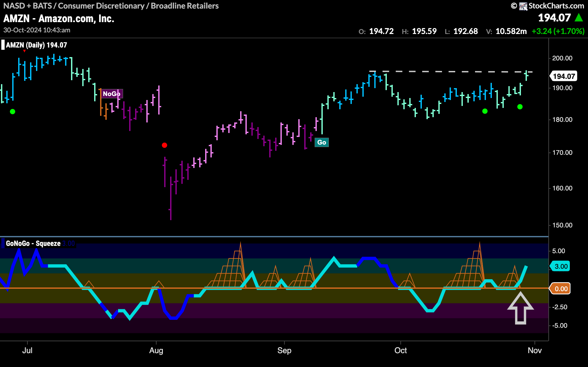The image size is (588, 367).
Task: Click the red dot marker in early August
Action: click(x=165, y=145)
